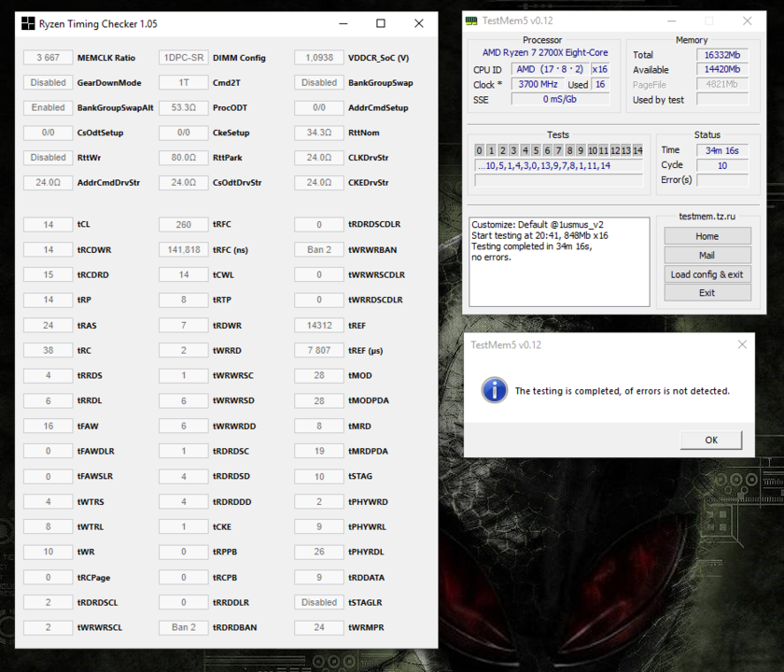This screenshot has width=784, height=672.
Task: Click the tRDRDBAN Ban 2 field
Action: point(184,627)
